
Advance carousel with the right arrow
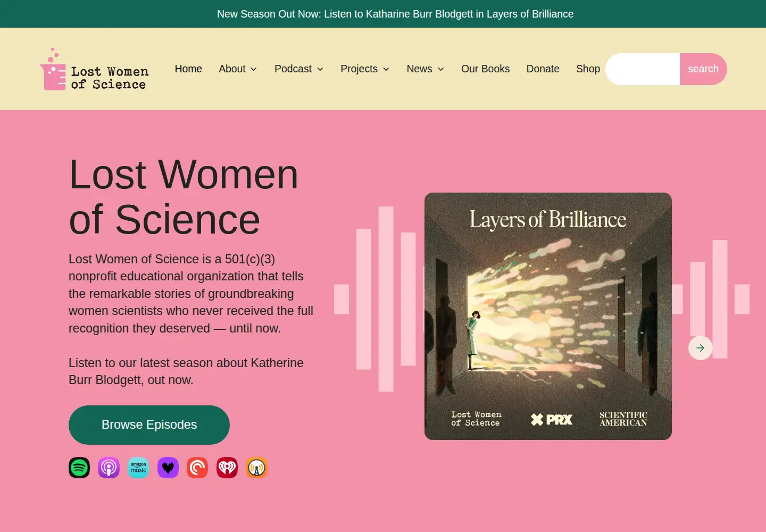[701, 348]
